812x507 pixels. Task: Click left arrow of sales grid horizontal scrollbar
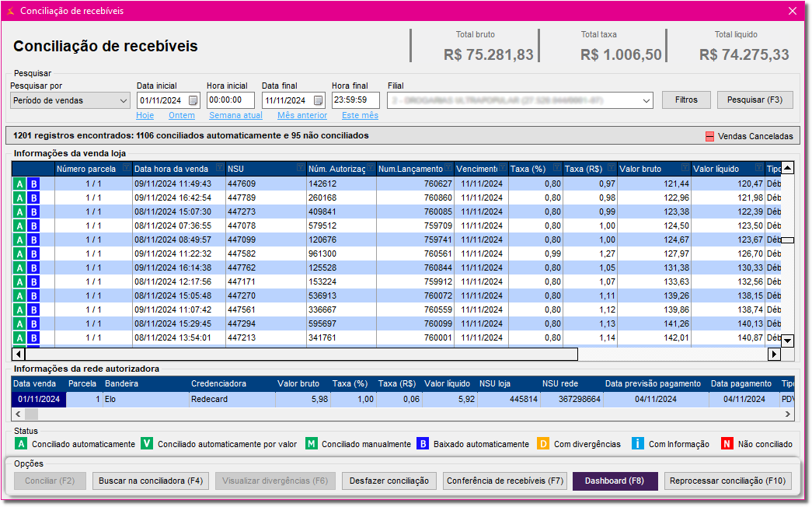(x=19, y=354)
